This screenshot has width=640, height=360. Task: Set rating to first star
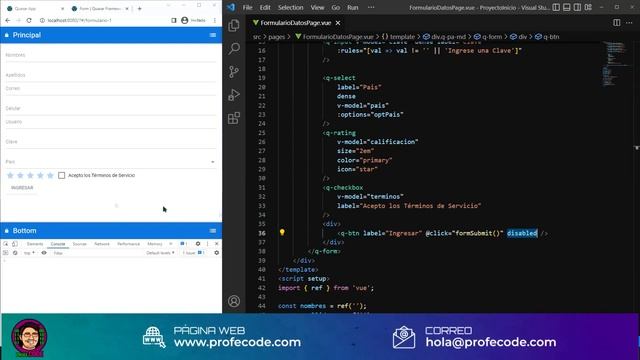pos(10,176)
